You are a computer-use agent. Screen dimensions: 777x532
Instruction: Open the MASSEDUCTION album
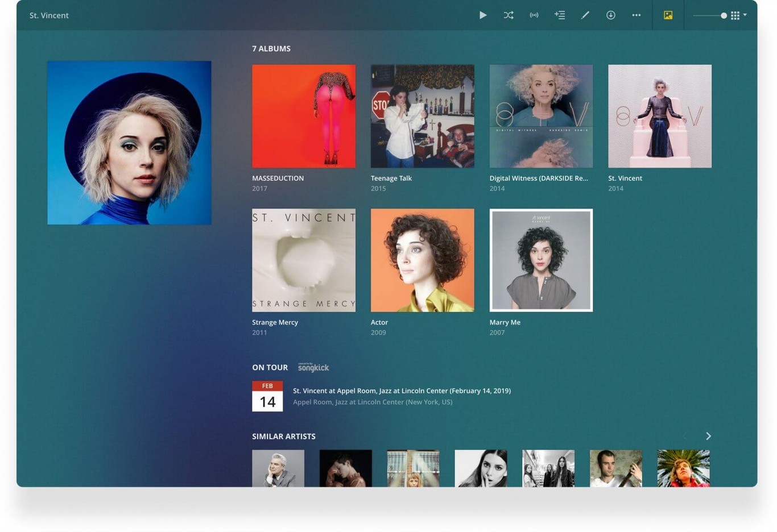(304, 116)
